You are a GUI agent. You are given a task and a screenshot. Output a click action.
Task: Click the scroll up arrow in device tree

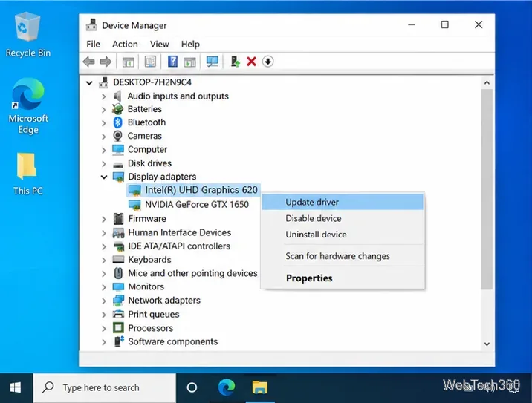tap(487, 82)
